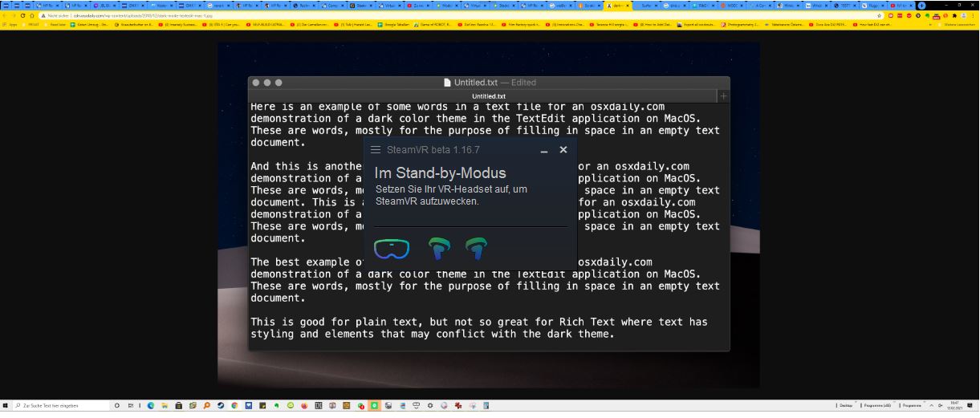The image size is (980, 418).
Task: Open the Windows Start menu
Action: [5, 405]
